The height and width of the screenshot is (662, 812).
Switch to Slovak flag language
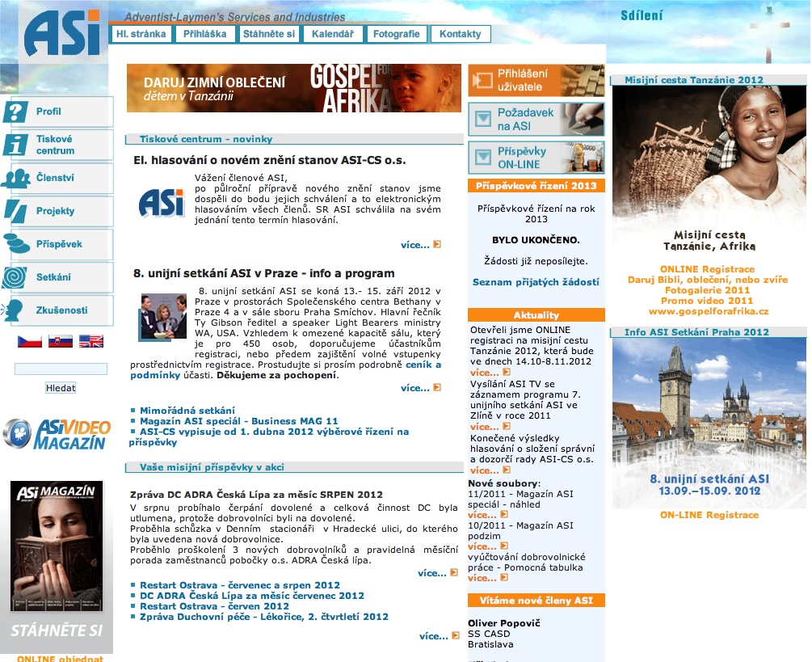61,341
